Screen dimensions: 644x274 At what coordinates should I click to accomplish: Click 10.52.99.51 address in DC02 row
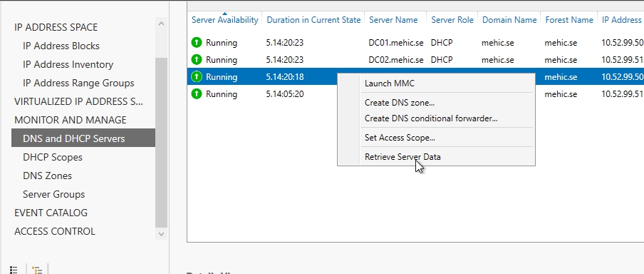click(x=622, y=60)
